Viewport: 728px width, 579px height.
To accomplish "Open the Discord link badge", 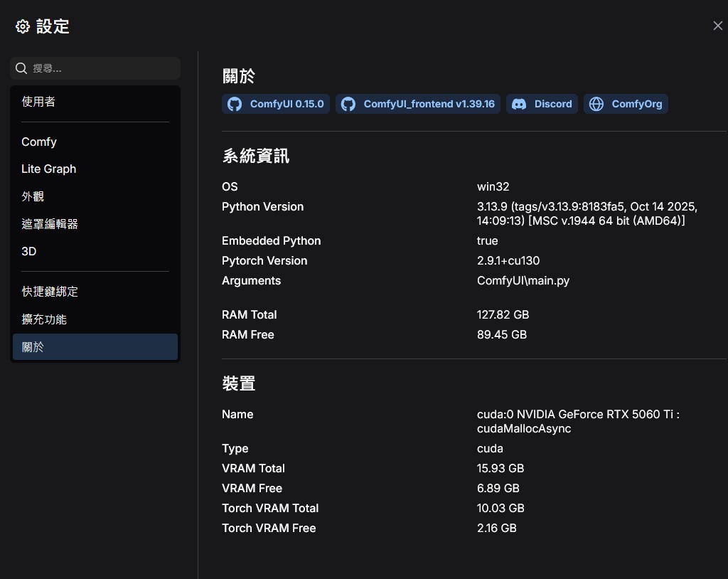I will coord(552,104).
